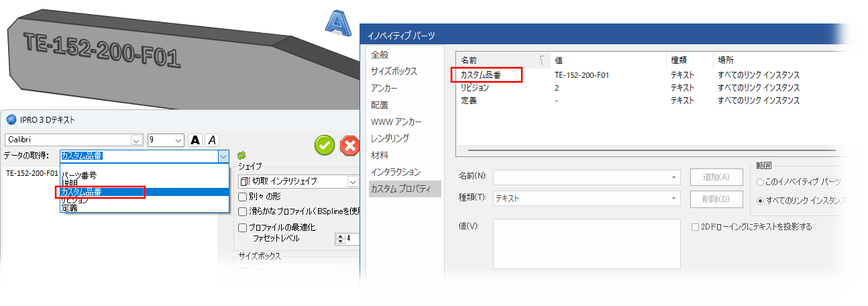The width and height of the screenshot is (868, 306).
Task: Refresh data with green arrows icon
Action: pyautogui.click(x=241, y=155)
